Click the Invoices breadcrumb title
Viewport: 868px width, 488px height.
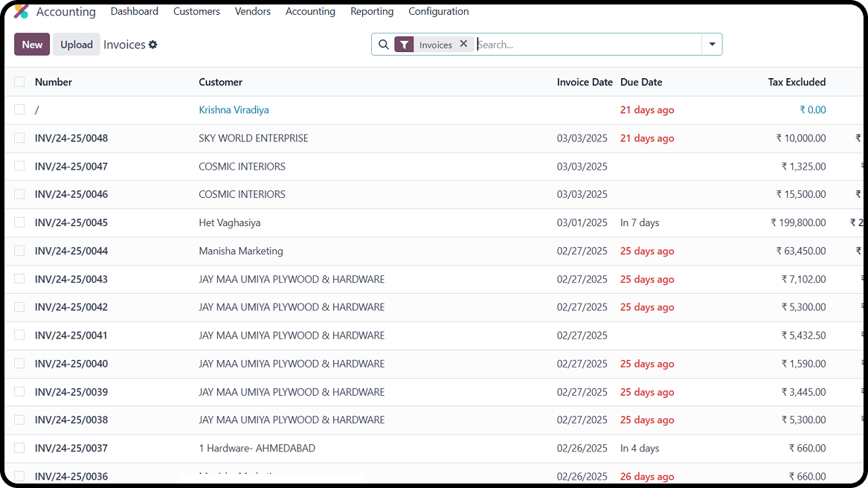click(124, 45)
